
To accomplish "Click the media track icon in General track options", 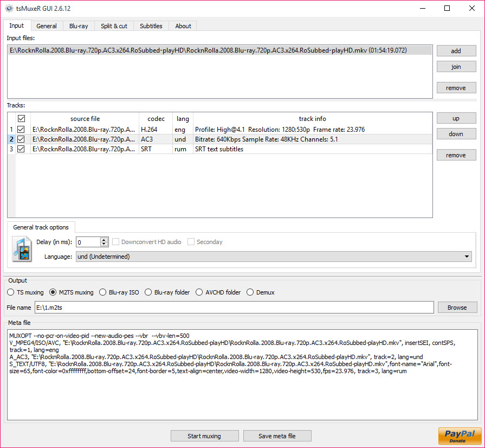I will click(x=22, y=249).
